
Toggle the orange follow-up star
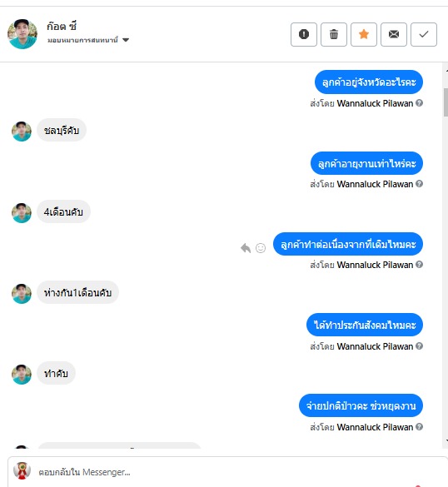[x=364, y=34]
